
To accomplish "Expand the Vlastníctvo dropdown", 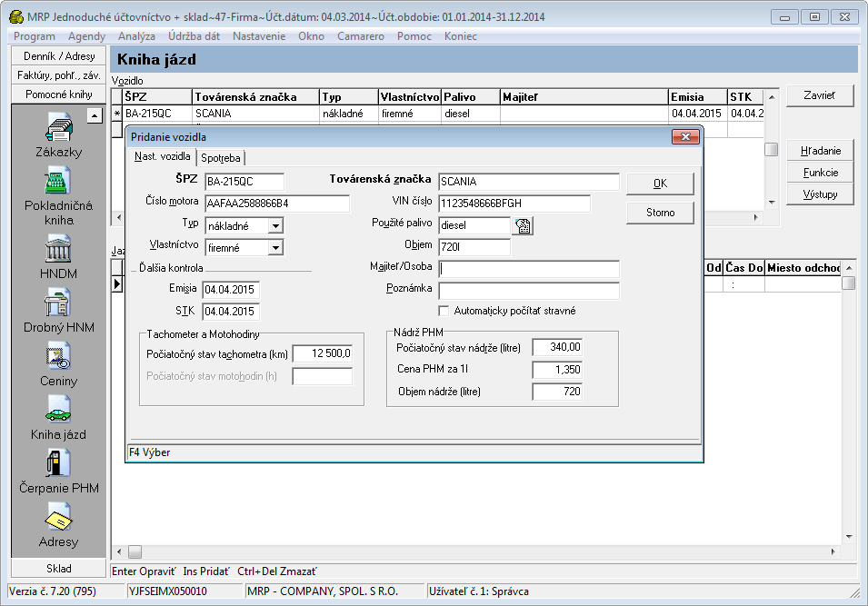I will click(x=275, y=247).
